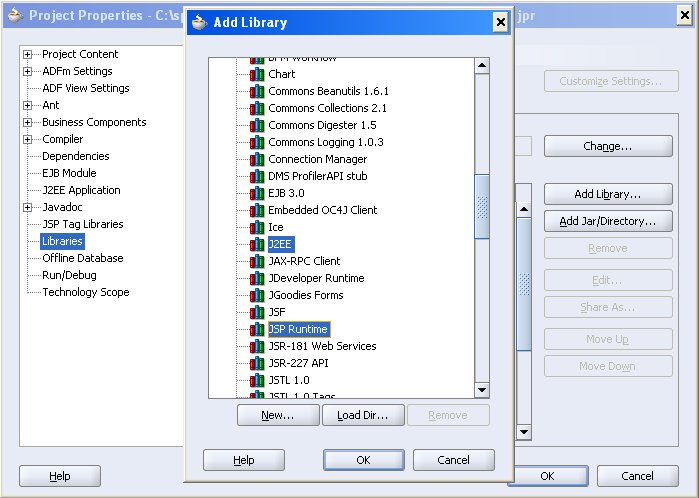The image size is (699, 498).
Task: Click the icon next to Commons Collections 2.1
Action: point(257,108)
